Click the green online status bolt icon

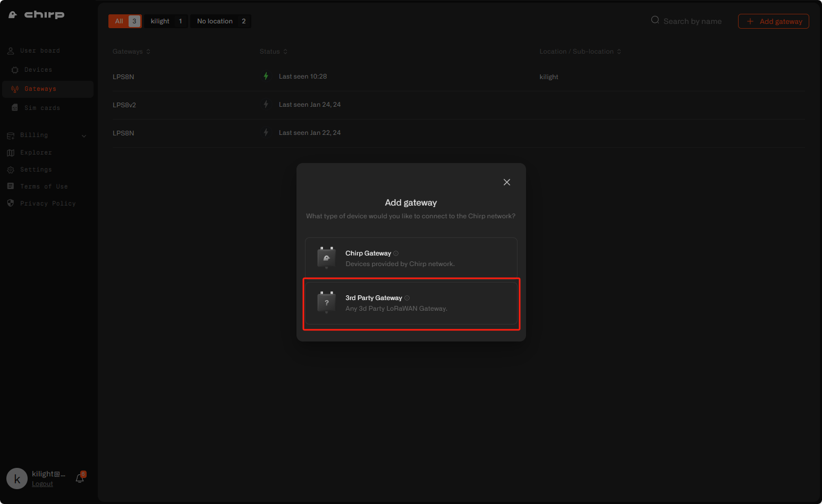[x=266, y=76]
